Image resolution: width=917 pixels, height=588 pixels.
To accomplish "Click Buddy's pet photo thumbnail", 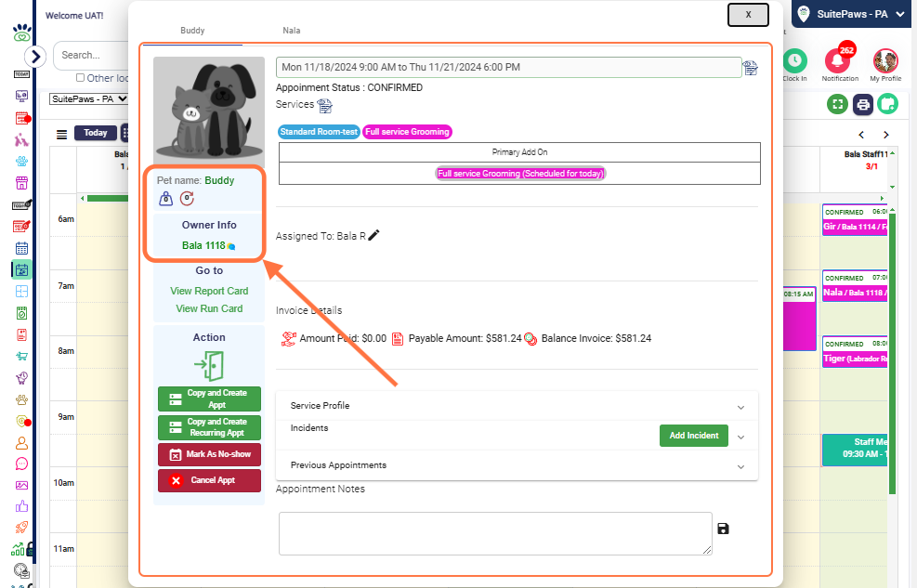I will (209, 112).
